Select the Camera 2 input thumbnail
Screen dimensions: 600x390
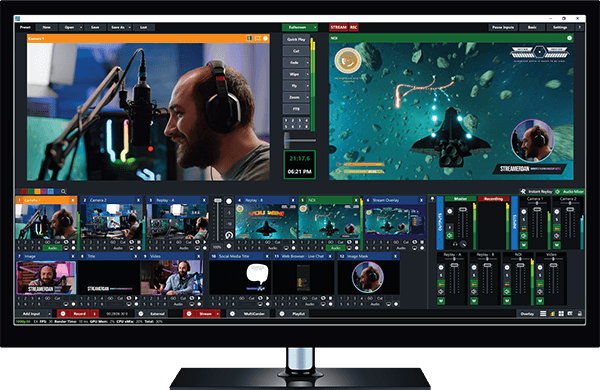[111, 222]
